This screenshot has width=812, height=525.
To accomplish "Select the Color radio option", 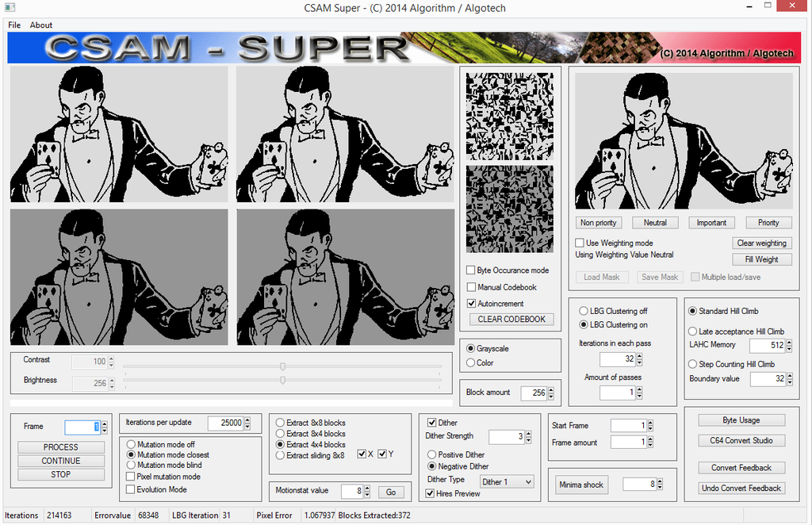I will tap(471, 363).
